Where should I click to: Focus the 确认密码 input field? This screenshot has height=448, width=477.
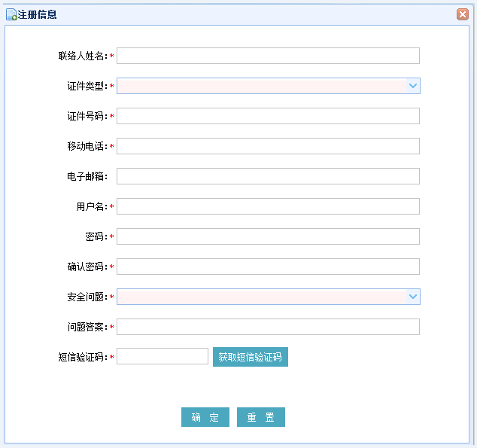click(x=268, y=267)
